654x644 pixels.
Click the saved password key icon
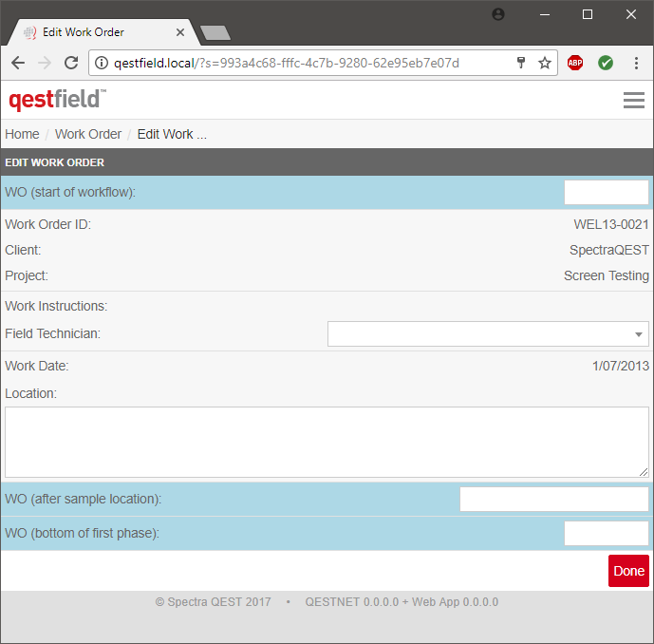(x=521, y=63)
